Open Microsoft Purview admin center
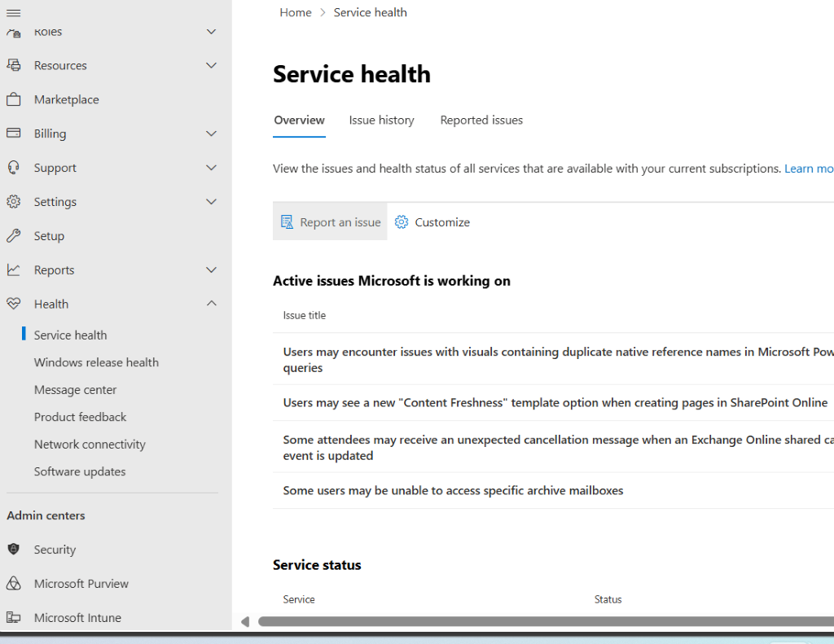This screenshot has height=644, width=834. (x=81, y=584)
